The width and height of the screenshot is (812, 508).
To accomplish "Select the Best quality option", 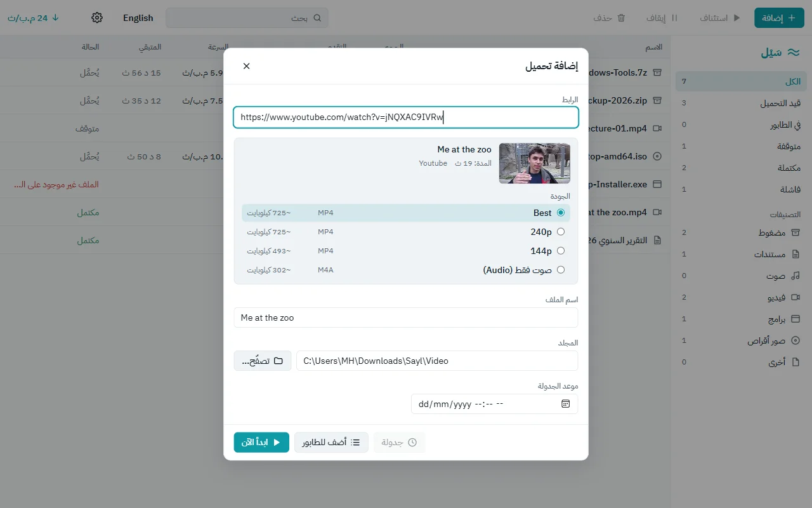I will tap(406, 213).
